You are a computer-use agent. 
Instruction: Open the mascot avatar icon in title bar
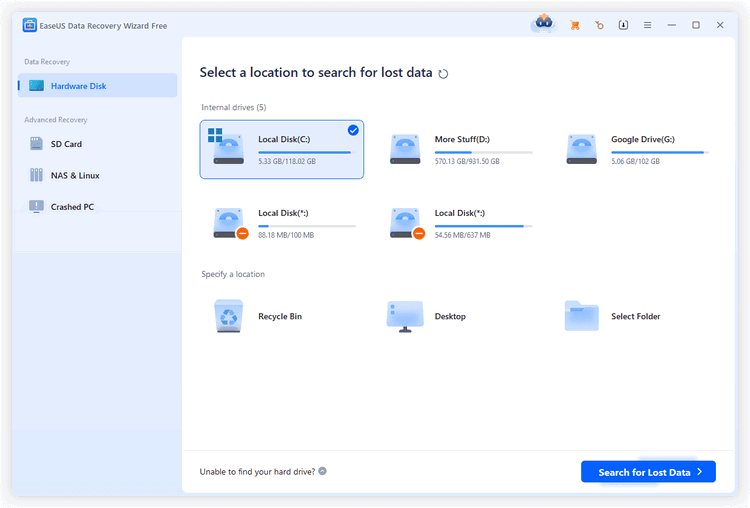click(x=543, y=24)
